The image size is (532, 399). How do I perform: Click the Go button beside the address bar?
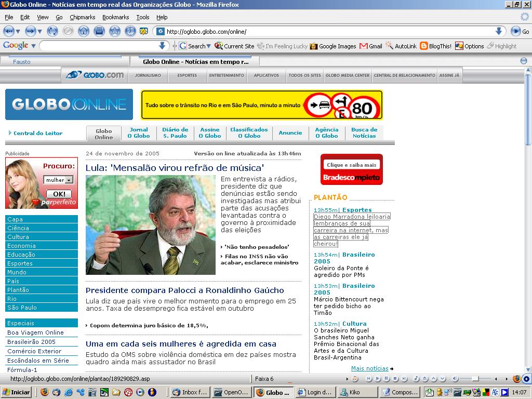520,31
